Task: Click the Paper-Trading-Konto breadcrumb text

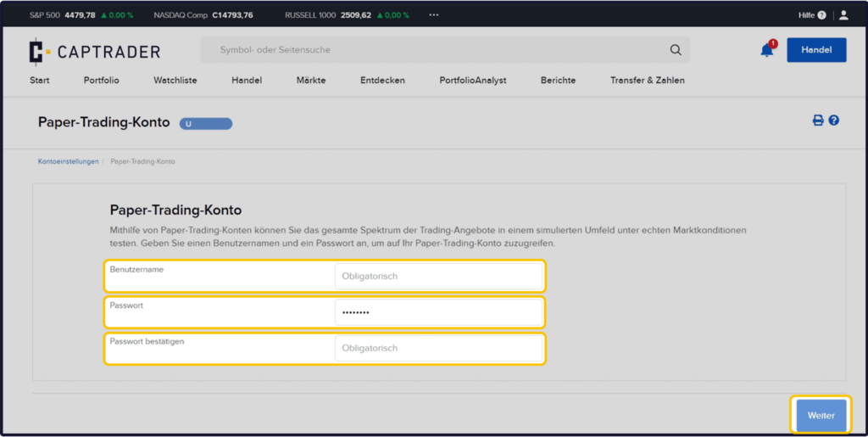Action: pyautogui.click(x=142, y=162)
